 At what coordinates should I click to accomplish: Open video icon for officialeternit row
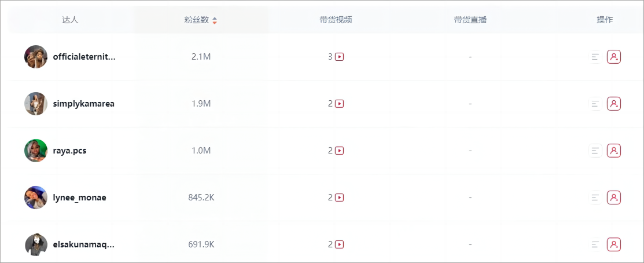(340, 57)
